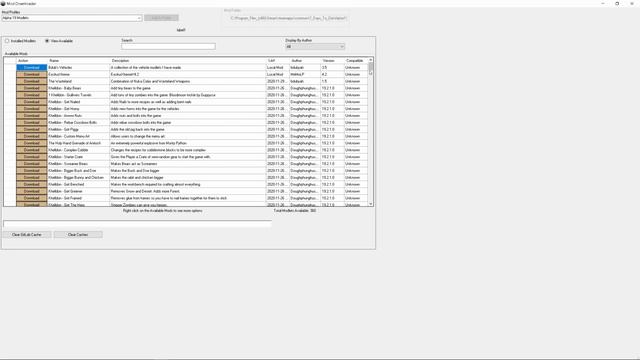Click the mod list scrollbar down arrow
Screen dimensions: 640x360
point(371,204)
